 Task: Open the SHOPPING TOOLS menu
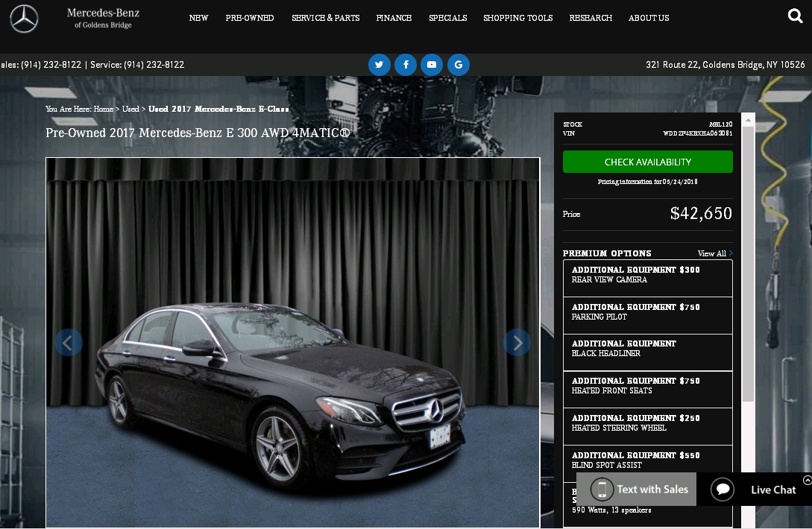pos(518,18)
